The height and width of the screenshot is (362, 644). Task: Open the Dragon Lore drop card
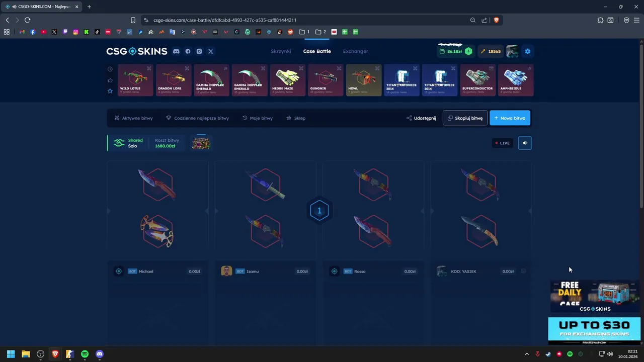coord(174,80)
